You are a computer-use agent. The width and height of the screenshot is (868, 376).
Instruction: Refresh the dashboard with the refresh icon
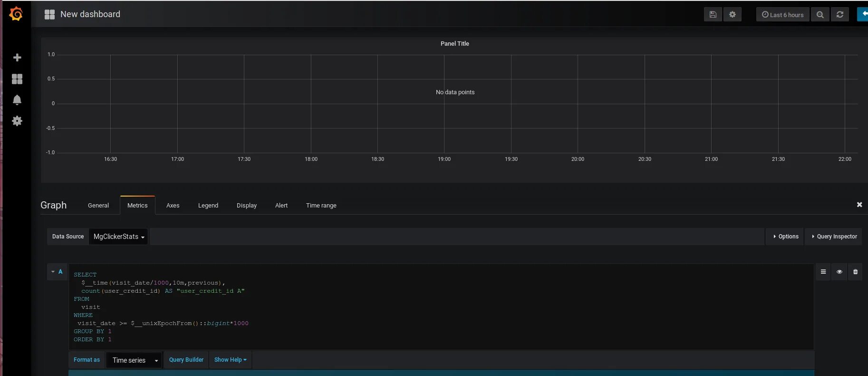point(840,14)
